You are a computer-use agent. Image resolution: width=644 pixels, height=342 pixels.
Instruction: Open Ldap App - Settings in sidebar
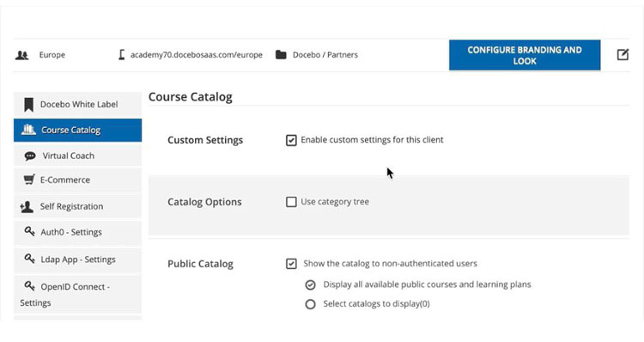pos(77,260)
